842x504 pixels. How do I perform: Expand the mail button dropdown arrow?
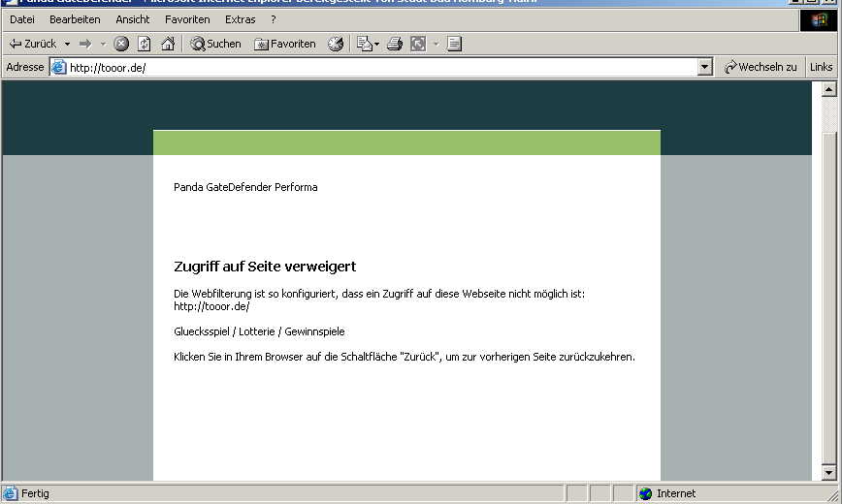point(376,44)
